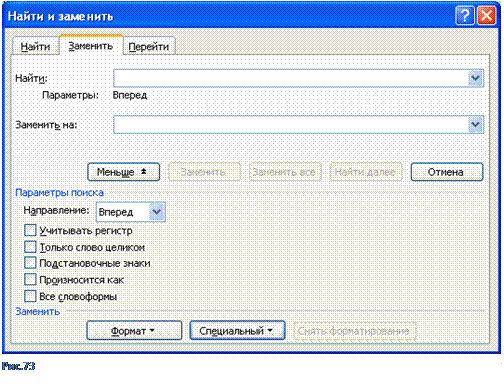The height and width of the screenshot is (388, 504).
Task: Open the Формат dropdown button
Action: point(134,331)
